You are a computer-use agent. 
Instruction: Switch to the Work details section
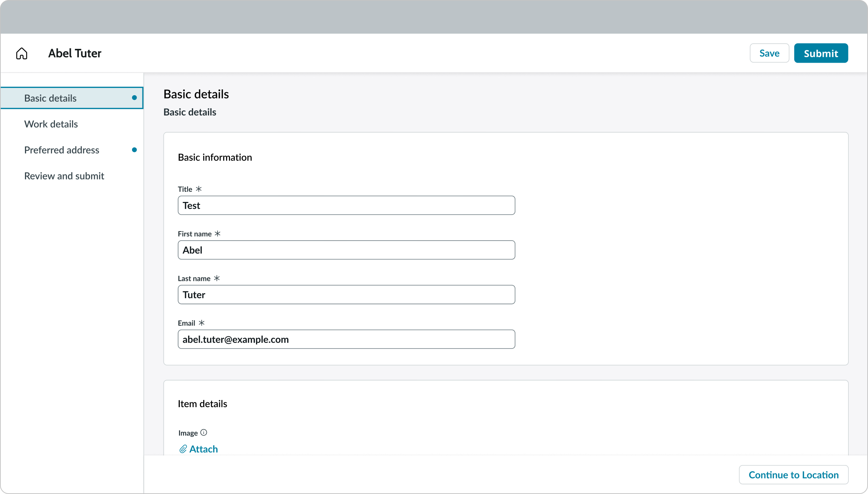click(x=51, y=124)
